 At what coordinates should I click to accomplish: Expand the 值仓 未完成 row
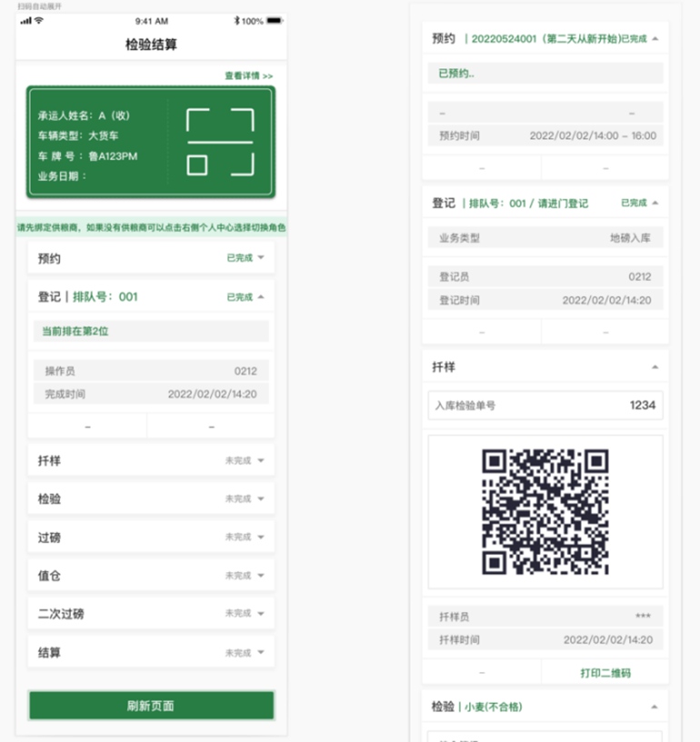click(x=151, y=576)
